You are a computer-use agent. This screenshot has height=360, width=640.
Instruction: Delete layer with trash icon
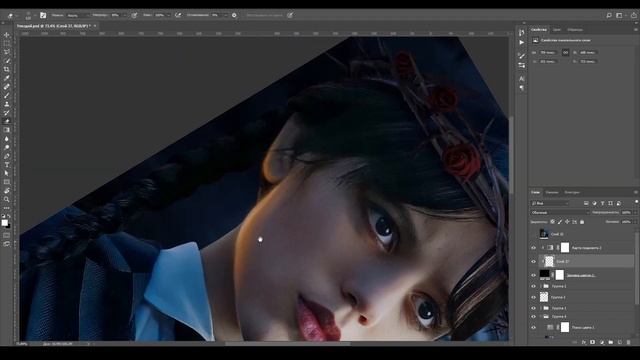point(629,342)
